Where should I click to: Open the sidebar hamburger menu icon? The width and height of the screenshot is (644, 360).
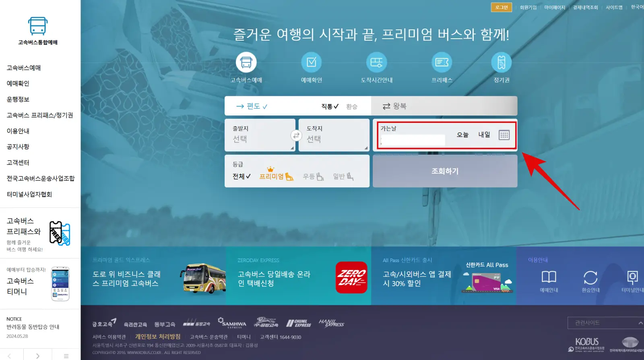66,356
